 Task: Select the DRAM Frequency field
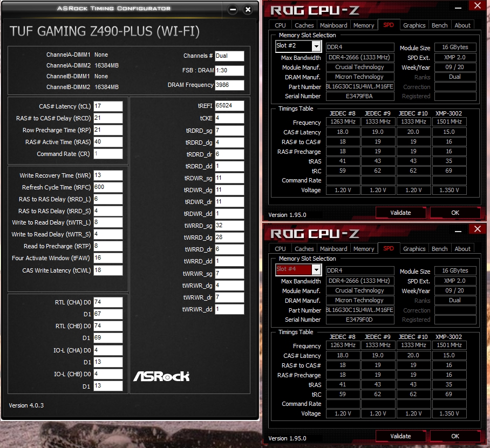coord(229,85)
